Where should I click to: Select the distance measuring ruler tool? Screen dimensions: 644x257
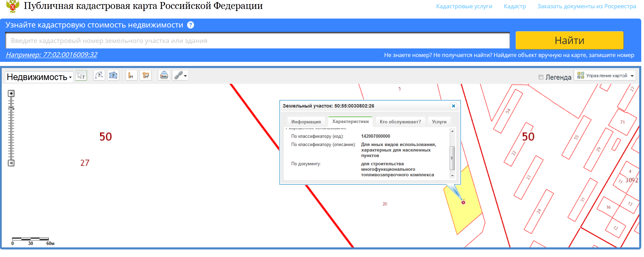pos(131,76)
